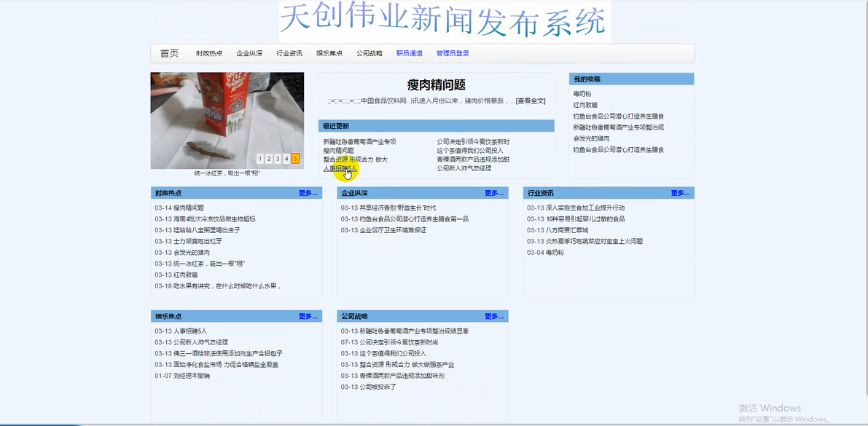Open 红肉致癌 in the 我的收藏 panel

[586, 105]
